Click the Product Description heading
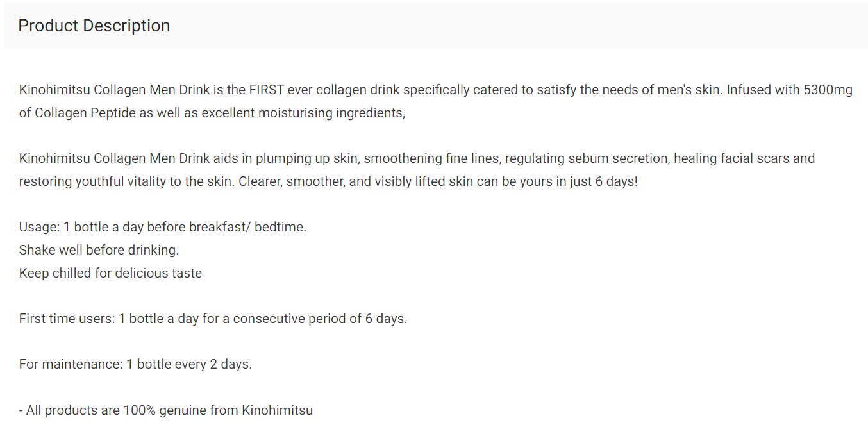This screenshot has height=434, width=868. (94, 26)
